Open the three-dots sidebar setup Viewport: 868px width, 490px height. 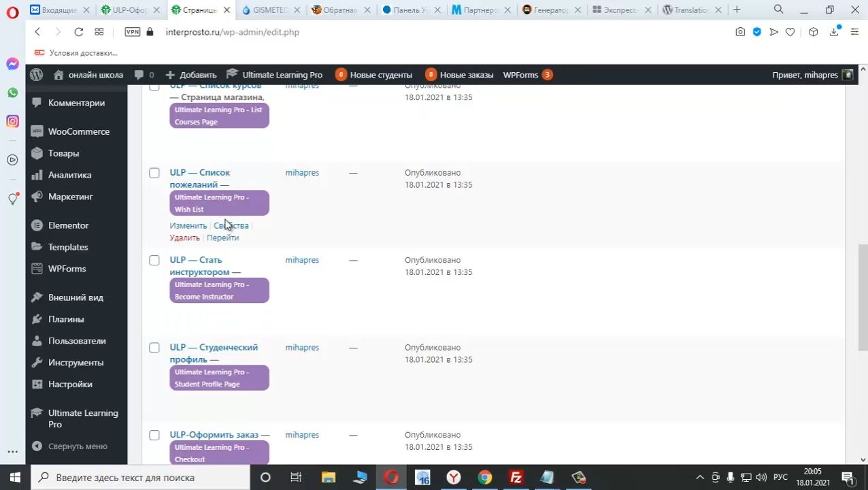(12, 451)
